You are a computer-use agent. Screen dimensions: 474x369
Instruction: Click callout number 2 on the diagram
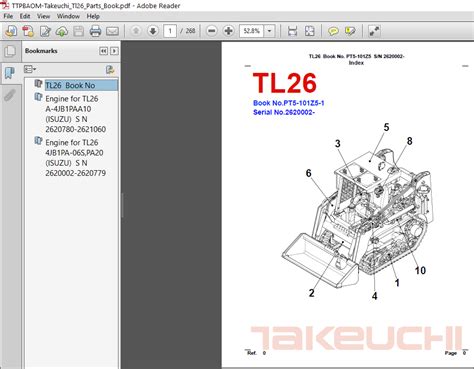pyautogui.click(x=312, y=293)
